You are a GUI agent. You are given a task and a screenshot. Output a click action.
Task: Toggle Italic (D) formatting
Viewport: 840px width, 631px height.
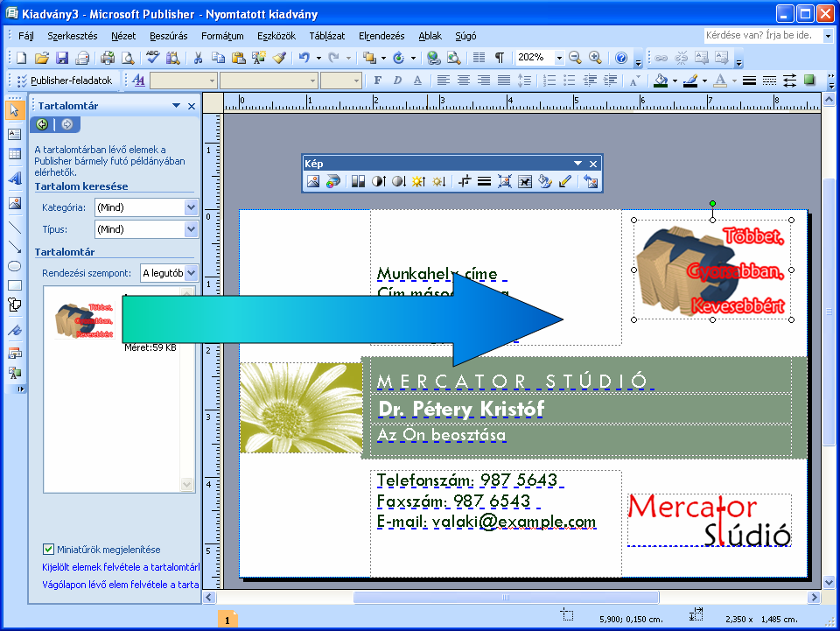coord(397,81)
